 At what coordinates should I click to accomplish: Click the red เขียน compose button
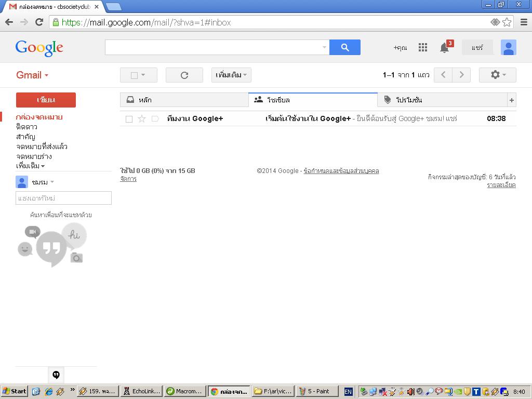[x=46, y=100]
